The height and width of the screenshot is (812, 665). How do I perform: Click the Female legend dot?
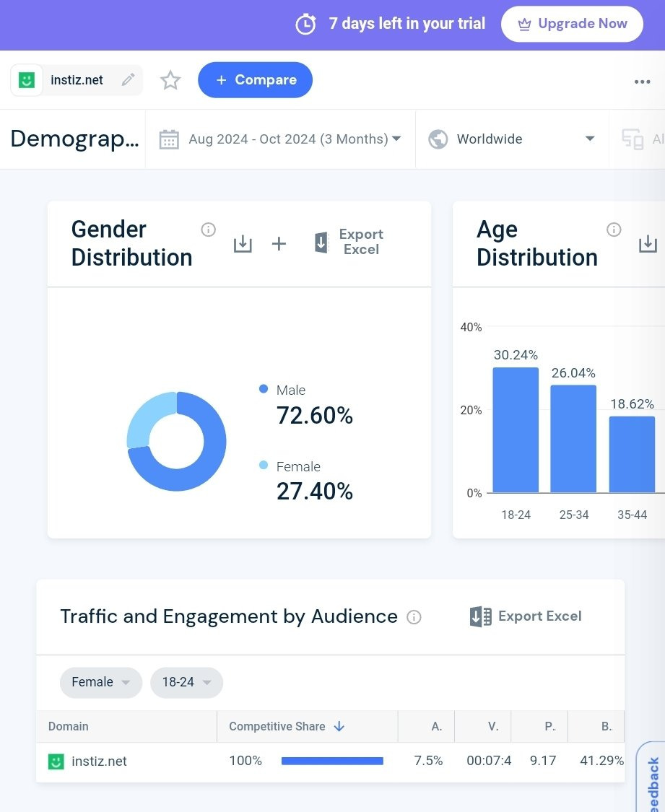tap(263, 465)
